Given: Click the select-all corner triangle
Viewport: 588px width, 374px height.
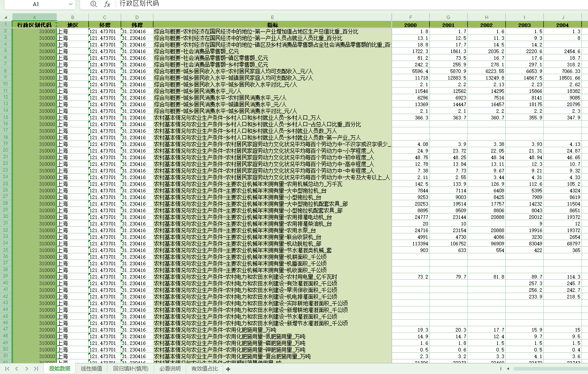Looking at the screenshot, I should [x=6, y=17].
